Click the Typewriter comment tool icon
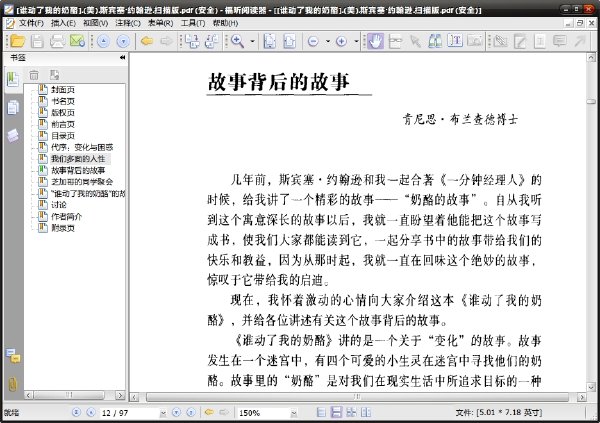Image resolution: width=600 pixels, height=423 pixels. pyautogui.click(x=540, y=41)
